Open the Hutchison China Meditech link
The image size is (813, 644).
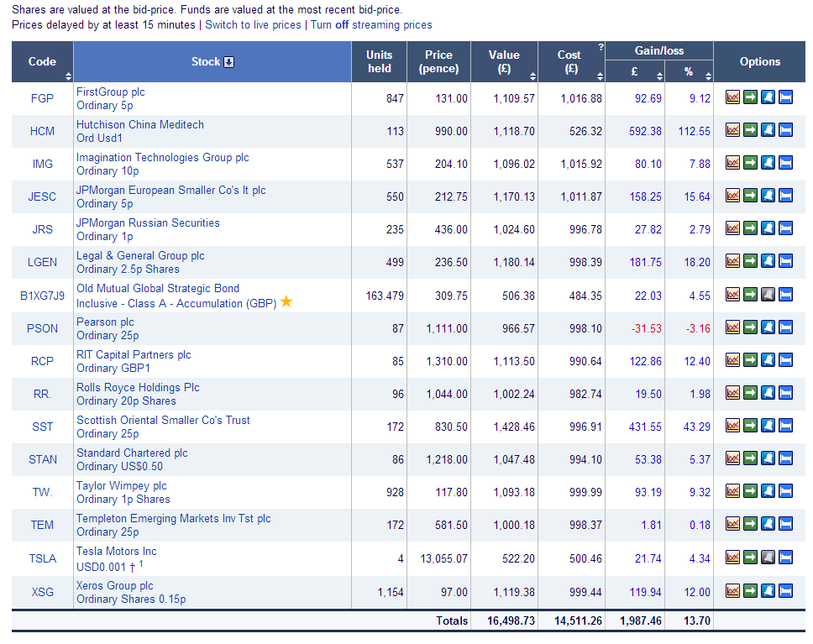point(140,124)
